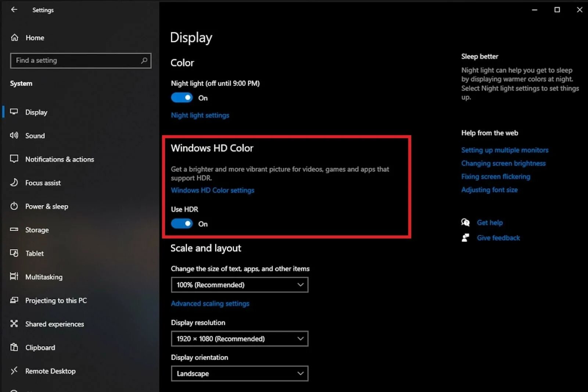Click the back arrow icon
Screen dimensions: 588x392
coord(14,10)
